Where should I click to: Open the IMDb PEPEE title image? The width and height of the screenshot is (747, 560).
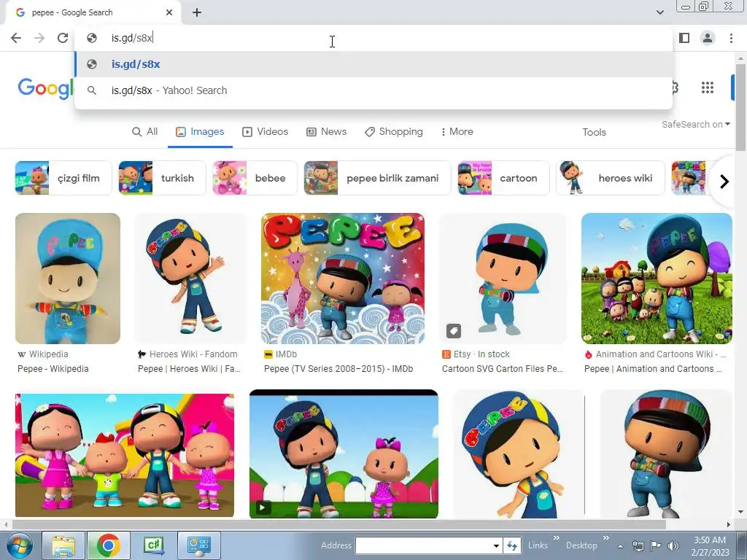tap(343, 279)
